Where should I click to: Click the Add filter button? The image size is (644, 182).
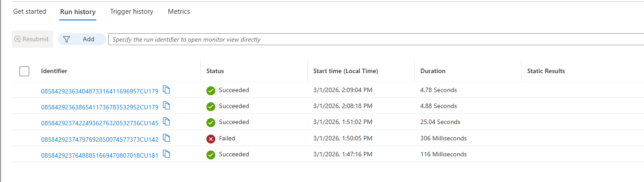82,39
